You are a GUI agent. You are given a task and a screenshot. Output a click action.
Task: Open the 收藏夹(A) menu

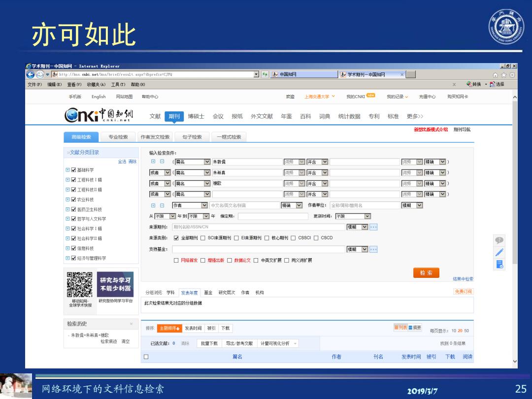(96, 85)
